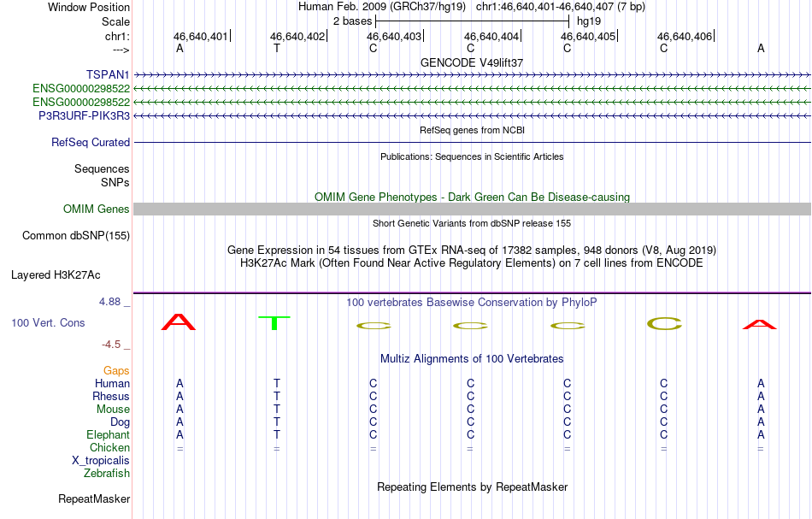Click the RepeatMasker track label
This screenshot has height=519, width=812.
(94, 498)
